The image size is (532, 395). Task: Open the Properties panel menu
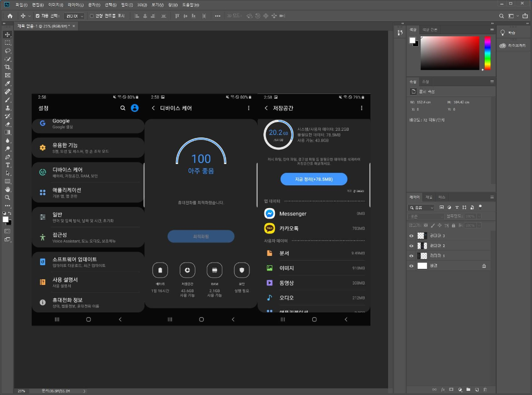click(x=492, y=81)
